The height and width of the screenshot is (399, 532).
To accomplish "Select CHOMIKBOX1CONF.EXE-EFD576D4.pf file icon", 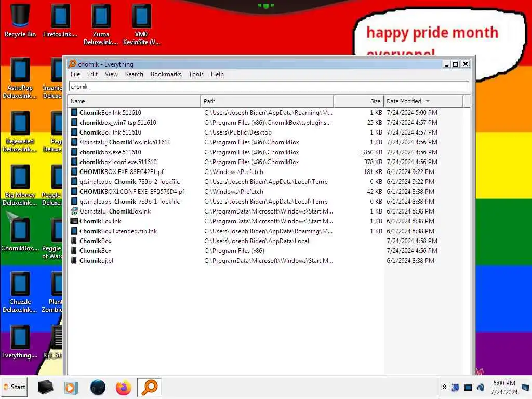I will pyautogui.click(x=74, y=191).
